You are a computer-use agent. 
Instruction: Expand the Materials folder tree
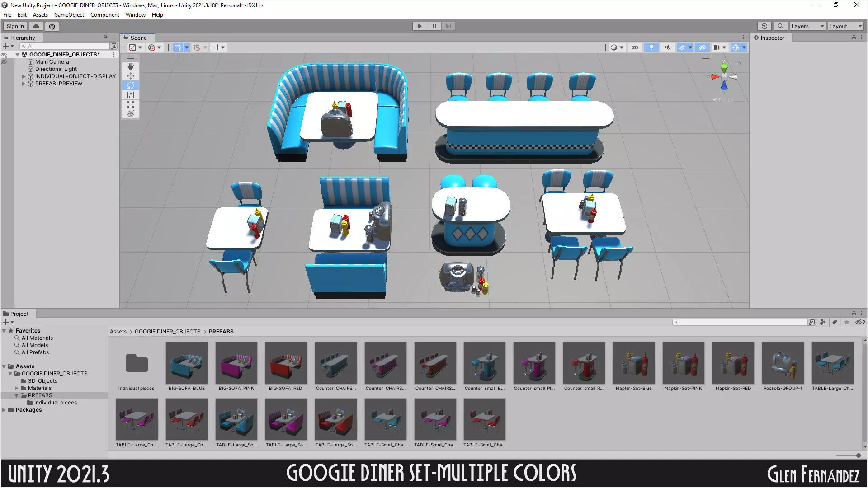tap(17, 388)
